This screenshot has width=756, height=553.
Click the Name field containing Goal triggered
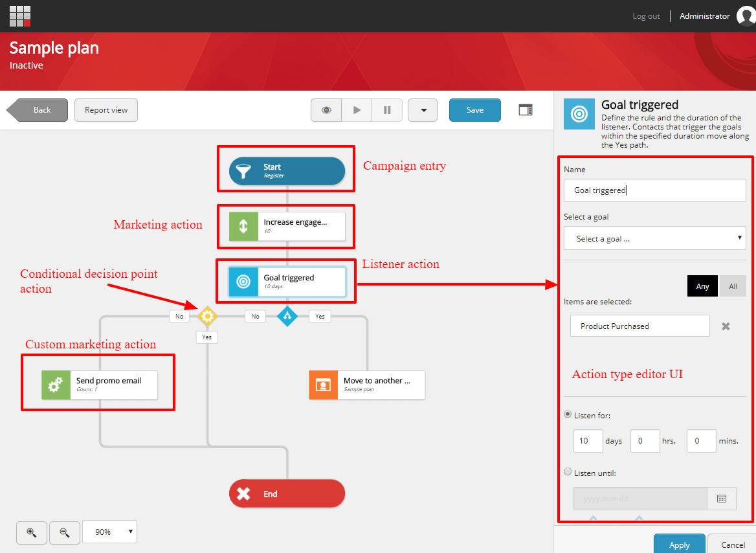(654, 190)
